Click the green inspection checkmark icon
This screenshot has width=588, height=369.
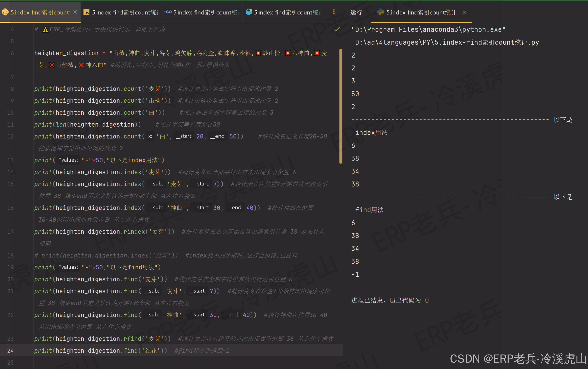[337, 30]
